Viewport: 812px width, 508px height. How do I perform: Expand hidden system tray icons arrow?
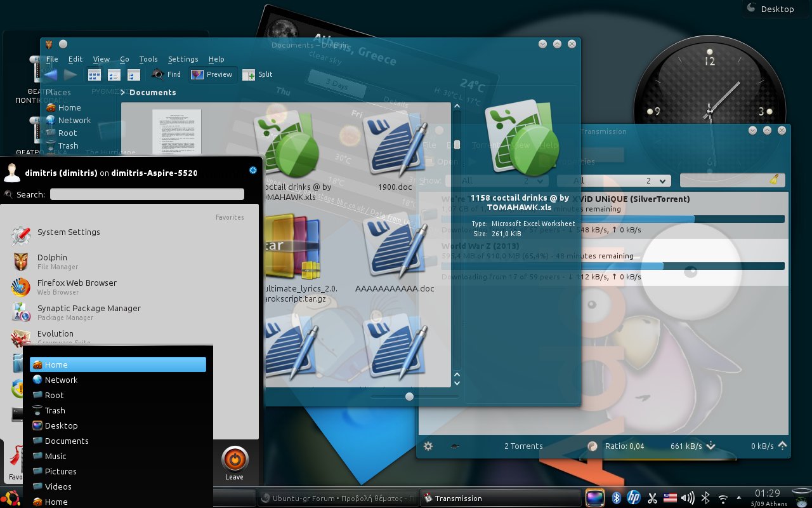pyautogui.click(x=738, y=498)
